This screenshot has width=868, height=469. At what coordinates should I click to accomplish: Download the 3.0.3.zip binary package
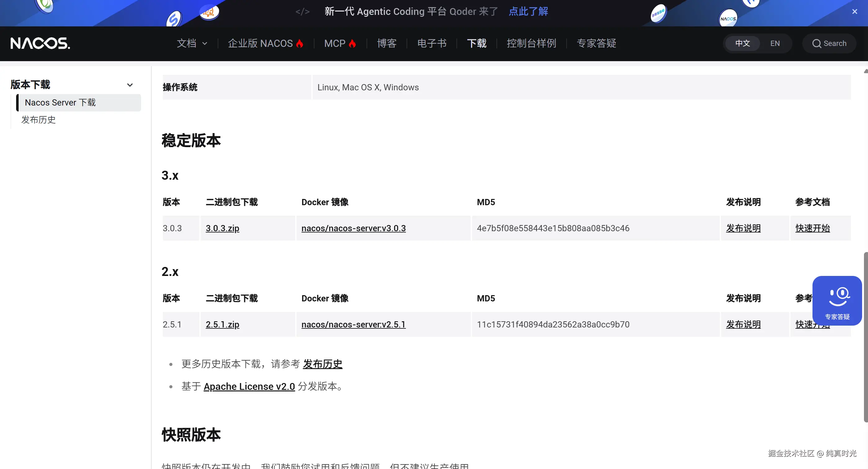(222, 228)
